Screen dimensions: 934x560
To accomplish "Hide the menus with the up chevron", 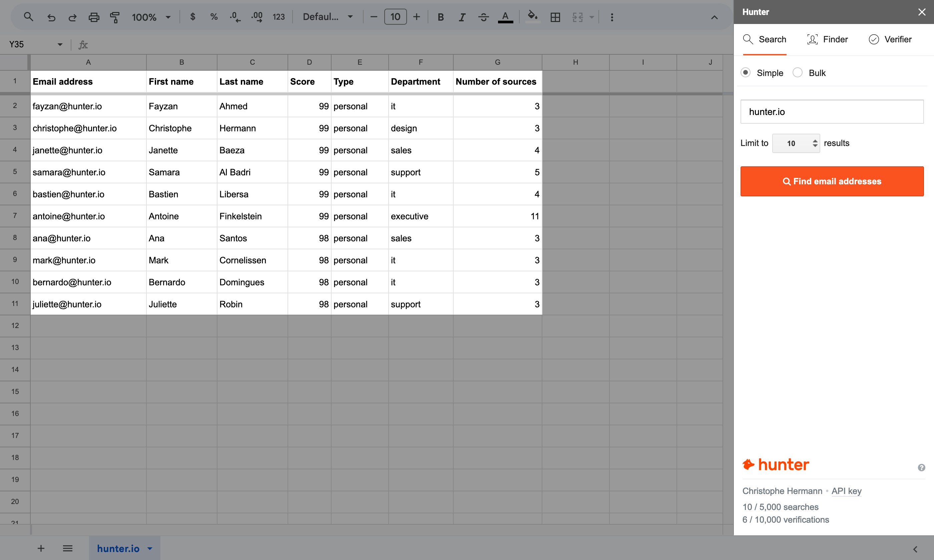I will [x=714, y=17].
